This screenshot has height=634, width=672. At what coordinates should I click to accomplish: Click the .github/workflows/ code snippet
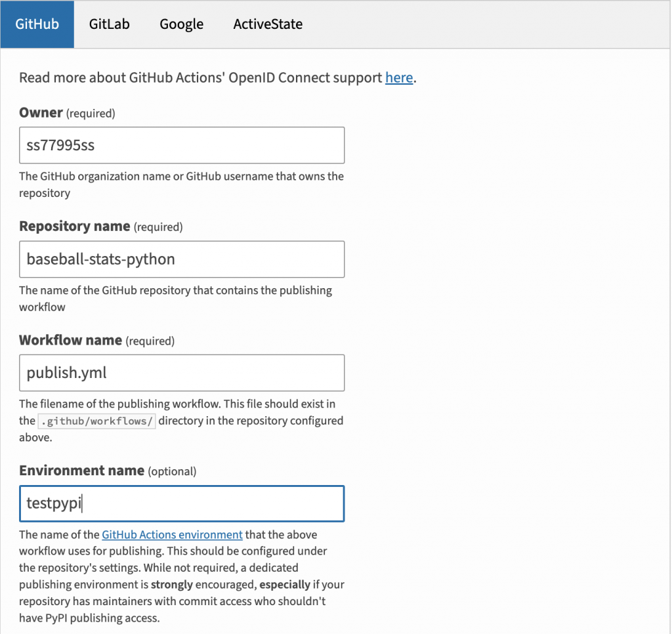tap(97, 421)
